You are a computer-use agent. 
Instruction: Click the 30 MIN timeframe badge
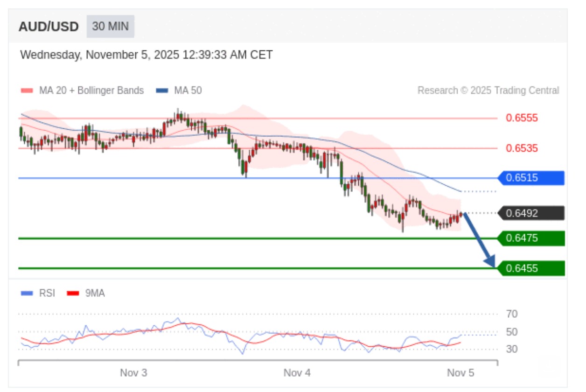pyautogui.click(x=110, y=26)
